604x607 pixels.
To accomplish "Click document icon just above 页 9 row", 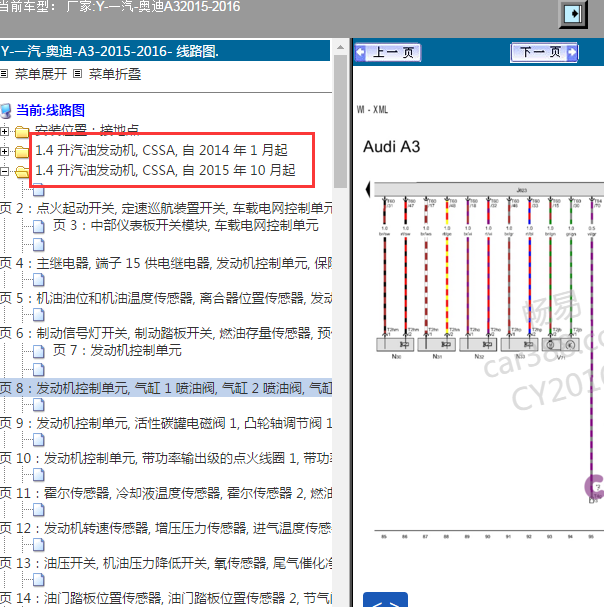I will click(x=39, y=405).
